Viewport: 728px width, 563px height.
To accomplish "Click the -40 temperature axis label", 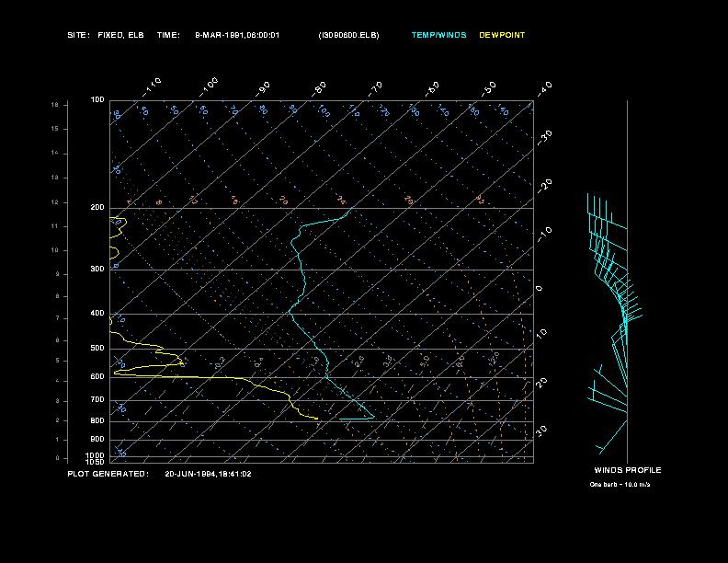I will point(544,88).
